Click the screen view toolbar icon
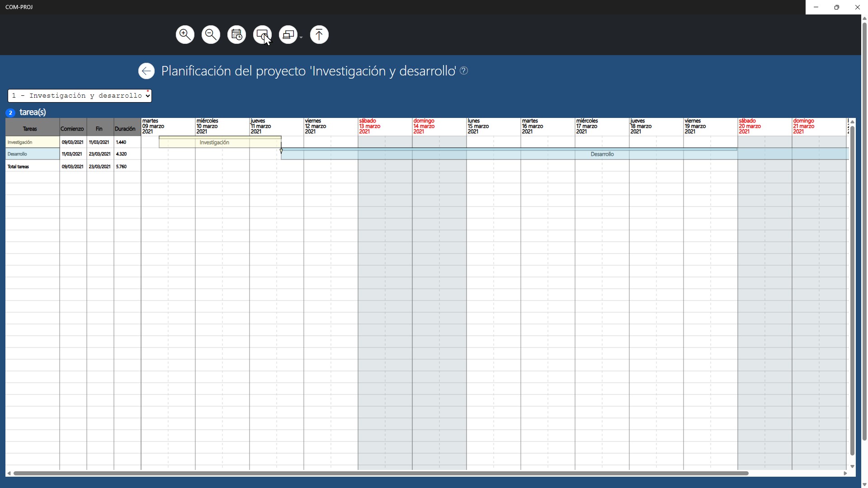This screenshot has width=868, height=488. click(x=262, y=35)
